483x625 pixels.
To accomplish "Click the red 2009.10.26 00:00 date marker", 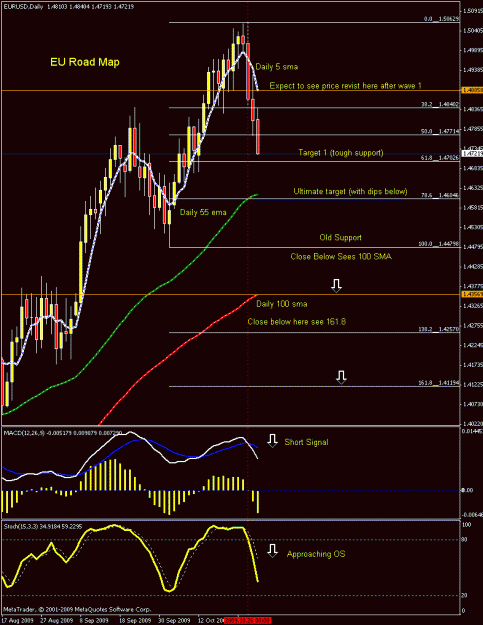I will (247, 621).
